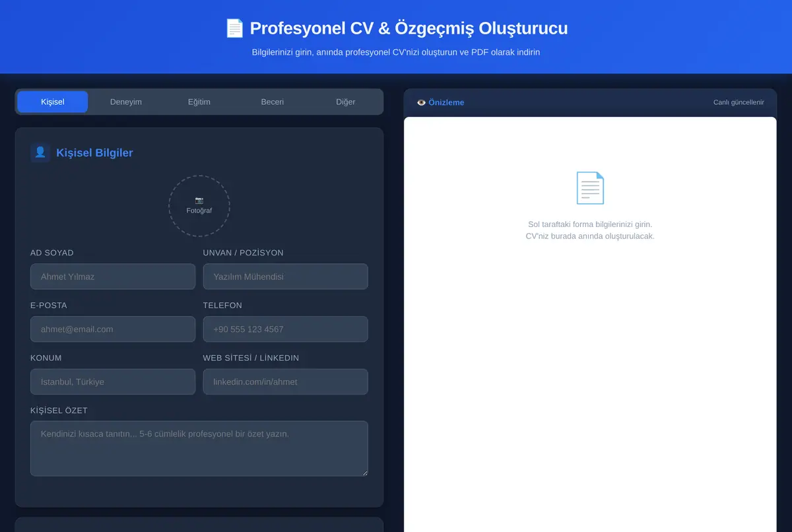
Task: Click the "Profesyonel CV & Özgeçmiş Oluşturucu" title
Action: tap(409, 28)
